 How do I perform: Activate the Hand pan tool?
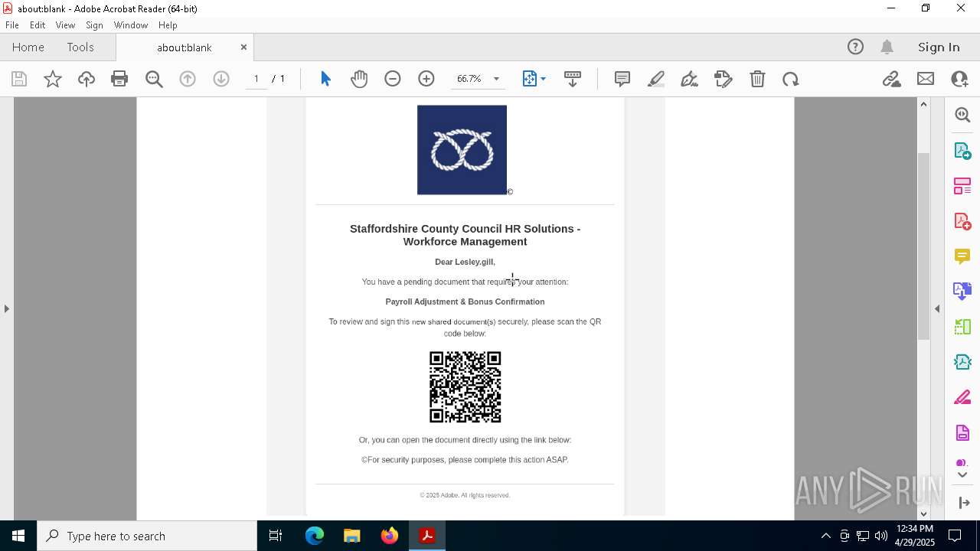coord(359,79)
